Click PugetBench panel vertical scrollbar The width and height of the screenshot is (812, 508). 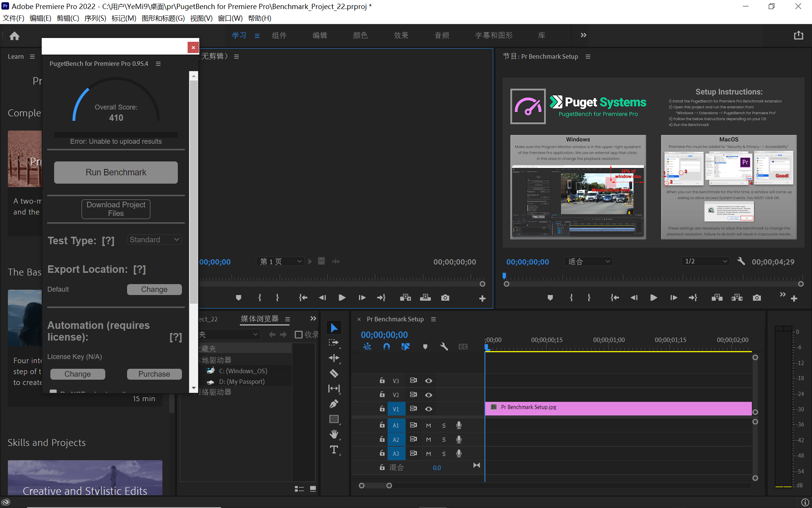194,192
